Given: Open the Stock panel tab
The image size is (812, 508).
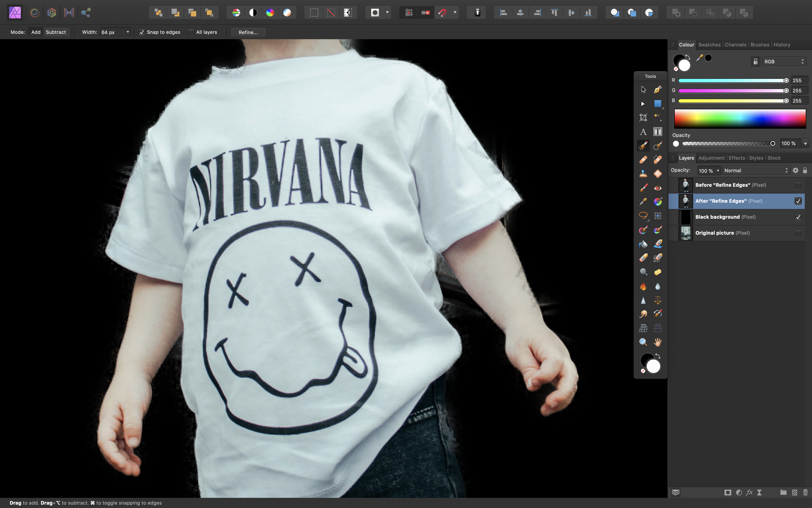Looking at the screenshot, I should tap(774, 158).
